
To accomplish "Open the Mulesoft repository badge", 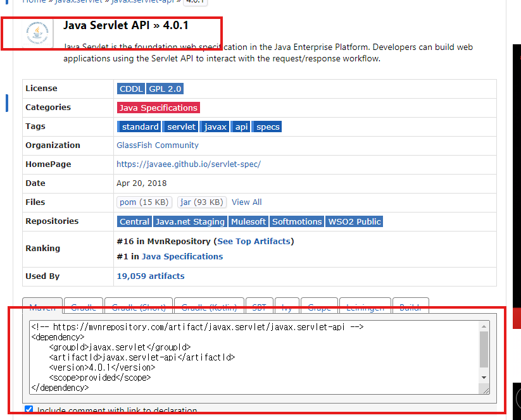I will point(248,221).
